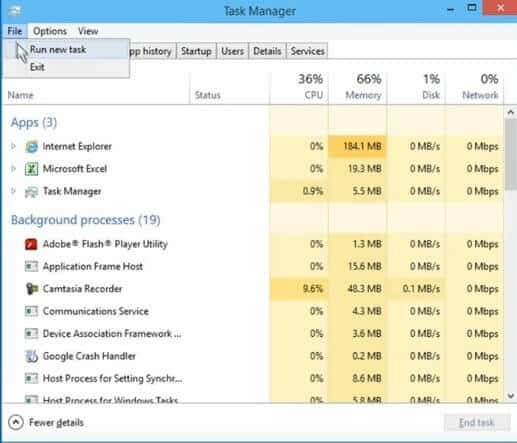Switch to the Users tab

pos(232,51)
